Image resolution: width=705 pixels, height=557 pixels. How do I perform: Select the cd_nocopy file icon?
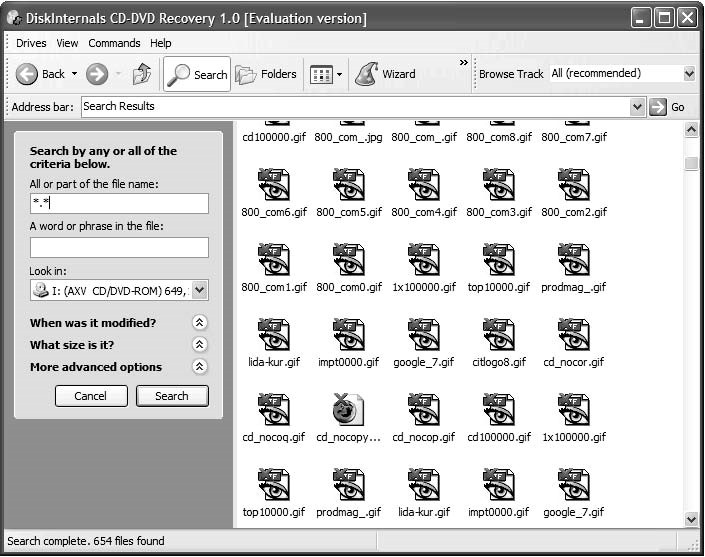click(x=348, y=410)
